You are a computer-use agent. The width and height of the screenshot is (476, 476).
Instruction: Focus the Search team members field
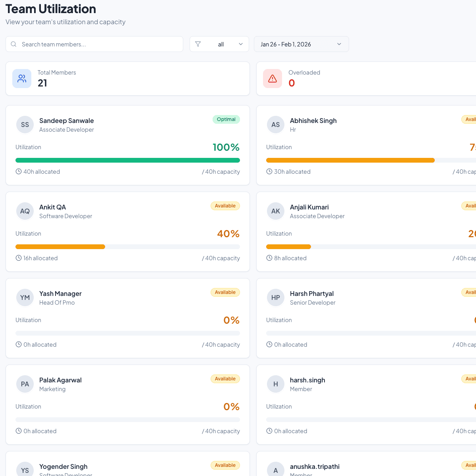click(x=99, y=44)
